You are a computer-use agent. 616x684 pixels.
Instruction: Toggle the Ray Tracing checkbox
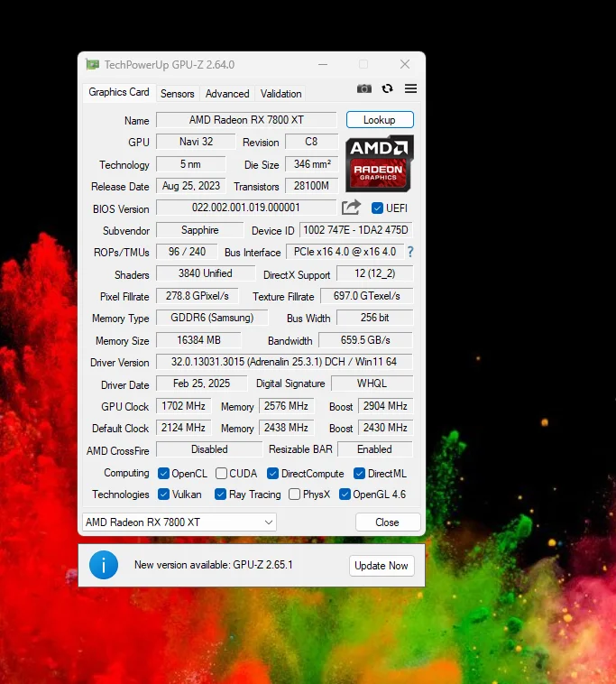pyautogui.click(x=221, y=495)
